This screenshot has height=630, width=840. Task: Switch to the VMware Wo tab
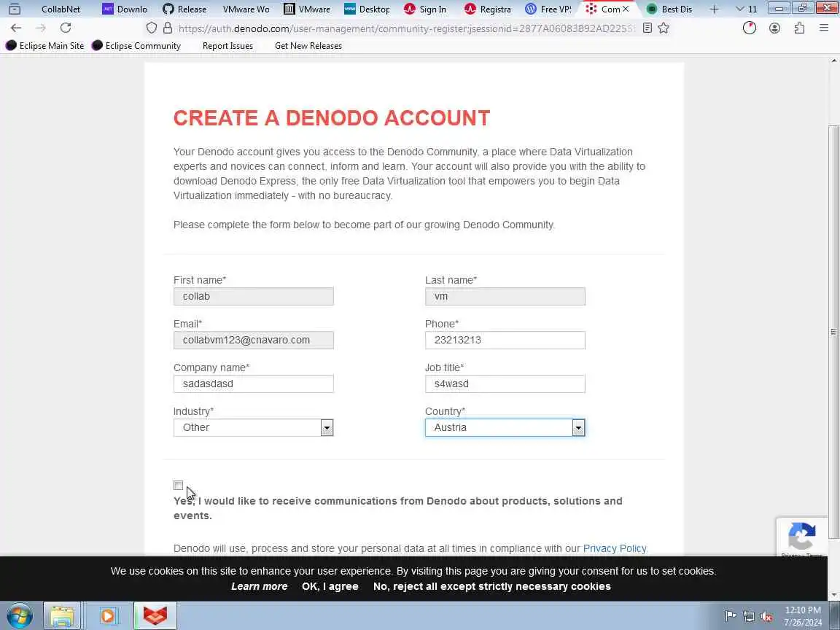coord(246,9)
